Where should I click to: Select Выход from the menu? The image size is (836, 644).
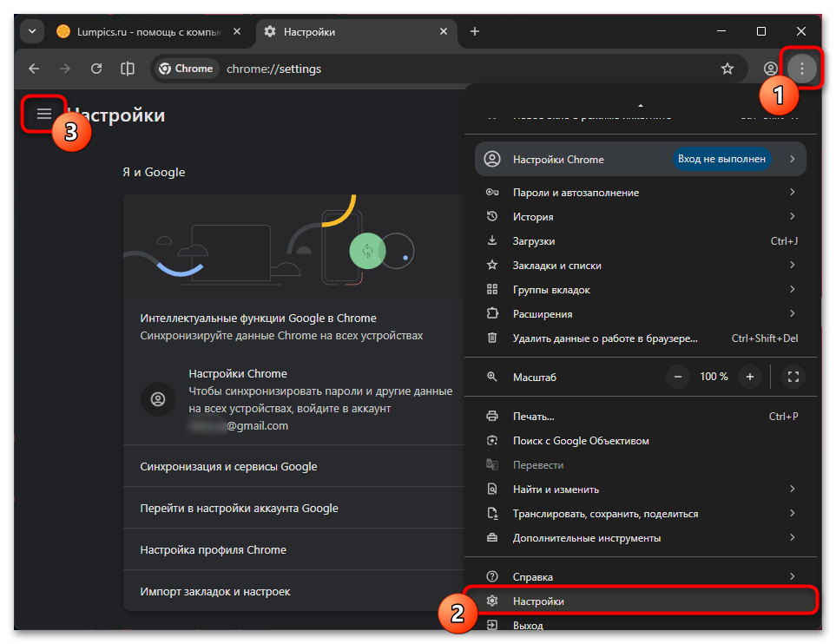(640, 625)
